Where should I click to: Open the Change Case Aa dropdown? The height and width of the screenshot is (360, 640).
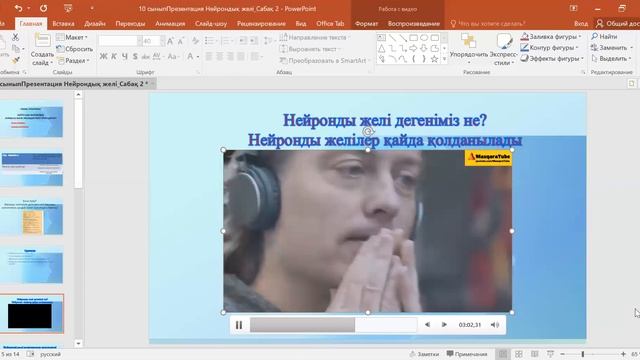tap(173, 56)
